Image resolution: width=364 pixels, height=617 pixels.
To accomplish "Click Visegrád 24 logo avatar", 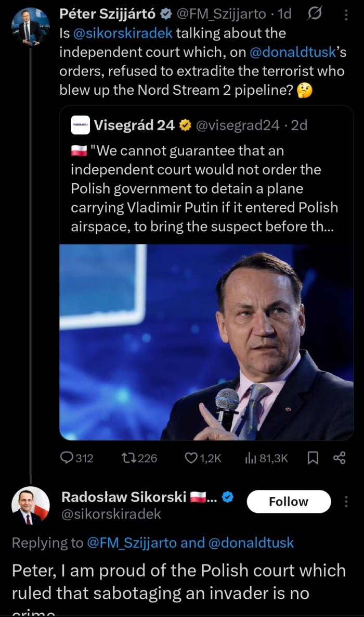I will [80, 125].
